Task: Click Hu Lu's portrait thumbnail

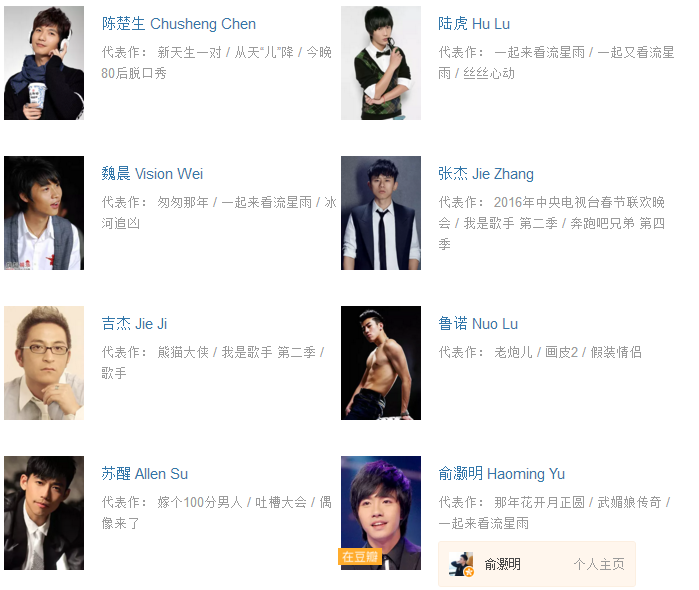Action: [x=381, y=63]
